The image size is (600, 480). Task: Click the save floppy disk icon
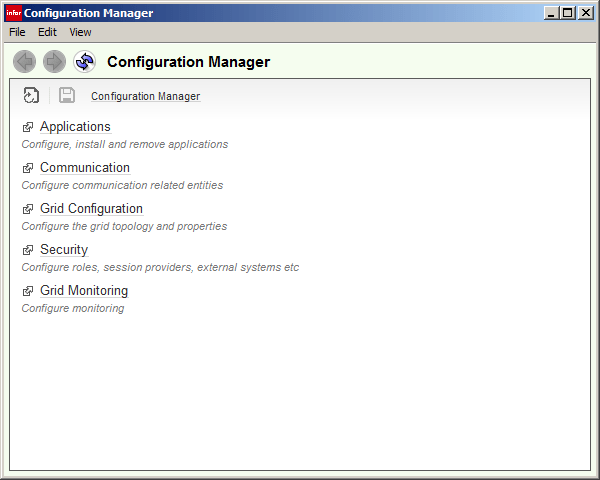67,96
